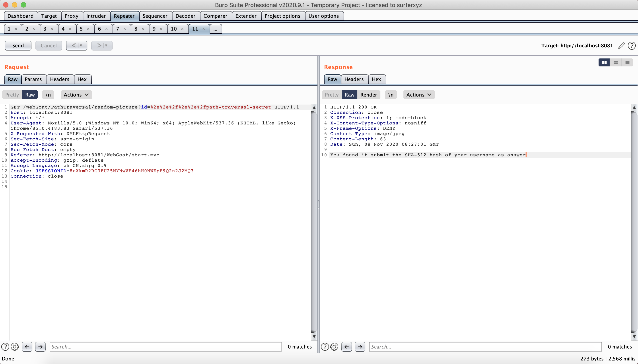Expand the response Actions dropdown

coord(419,95)
